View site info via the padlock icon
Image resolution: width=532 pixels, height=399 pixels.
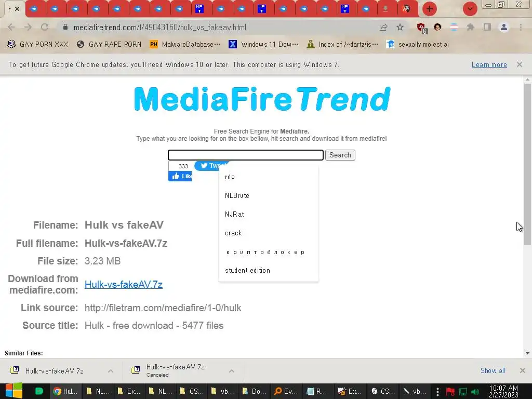coord(65,27)
